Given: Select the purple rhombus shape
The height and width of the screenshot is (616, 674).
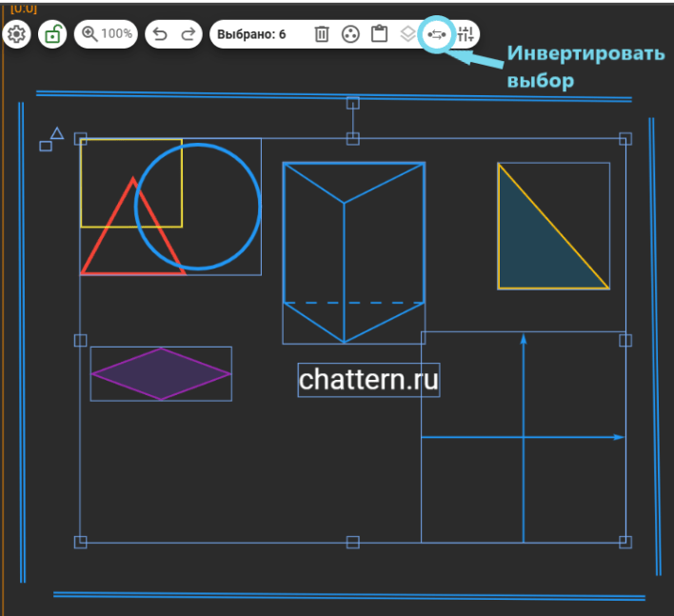Looking at the screenshot, I should 161,374.
